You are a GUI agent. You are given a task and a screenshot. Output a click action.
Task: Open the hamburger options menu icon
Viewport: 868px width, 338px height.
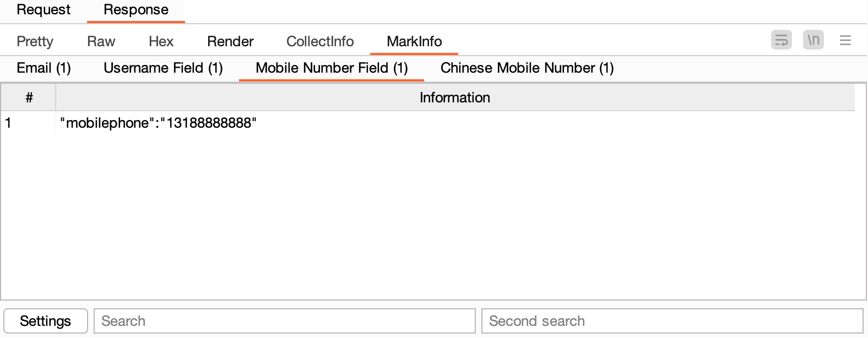[x=845, y=40]
